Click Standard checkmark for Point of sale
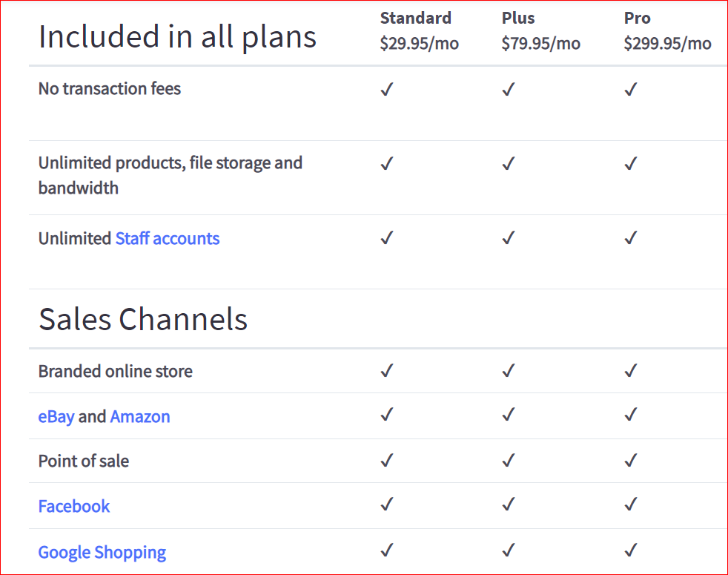Image resolution: width=728 pixels, height=575 pixels. tap(386, 461)
